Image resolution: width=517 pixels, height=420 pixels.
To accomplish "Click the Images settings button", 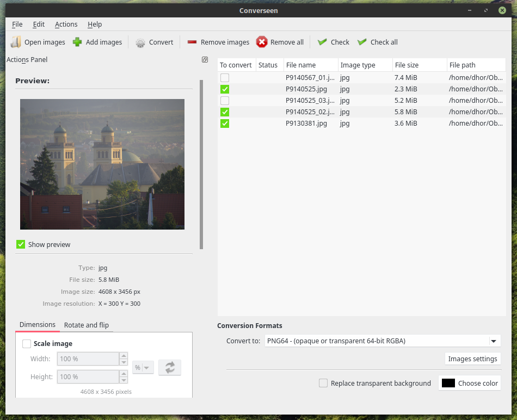I will click(472, 359).
